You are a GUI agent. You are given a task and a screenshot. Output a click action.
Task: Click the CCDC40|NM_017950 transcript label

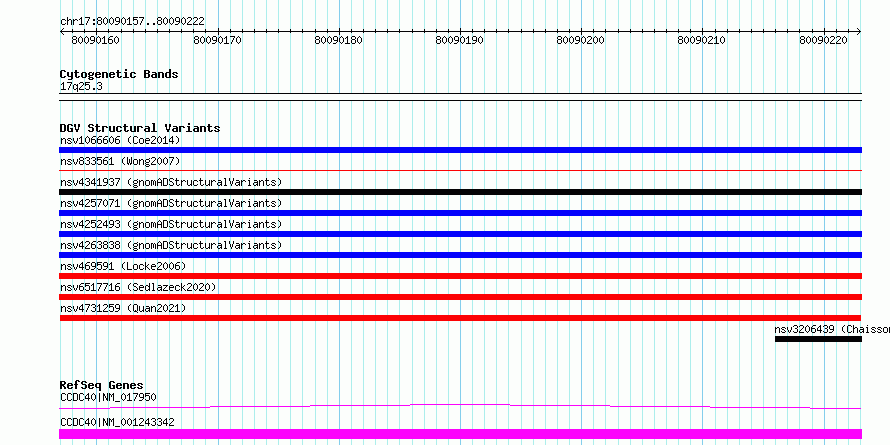pos(108,397)
